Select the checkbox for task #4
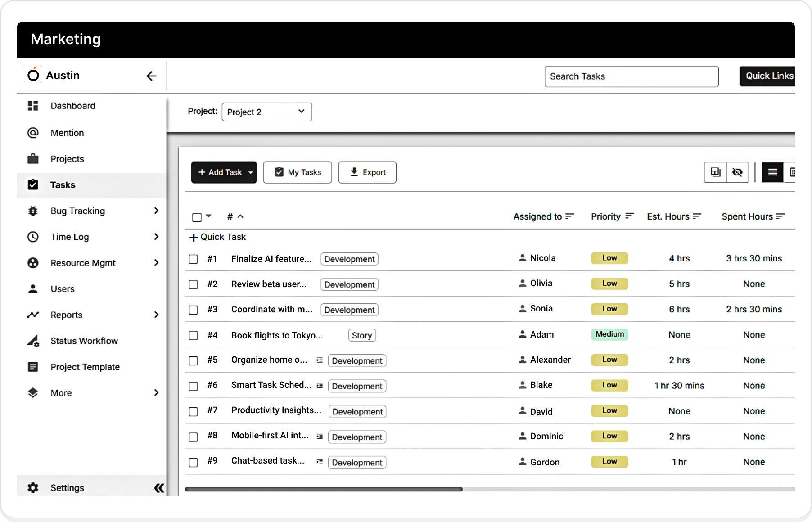The image size is (812, 522). (x=194, y=335)
